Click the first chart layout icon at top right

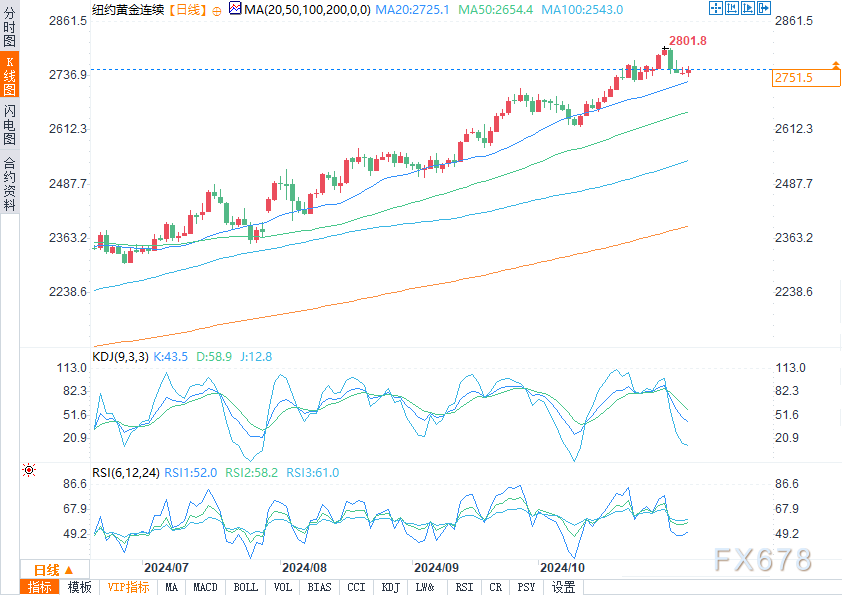[715, 8]
